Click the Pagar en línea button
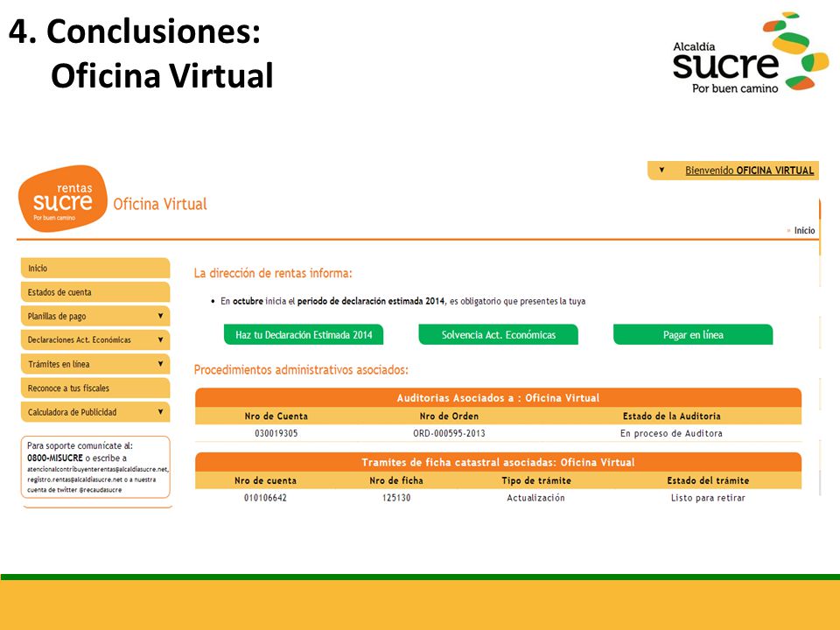 click(x=693, y=334)
